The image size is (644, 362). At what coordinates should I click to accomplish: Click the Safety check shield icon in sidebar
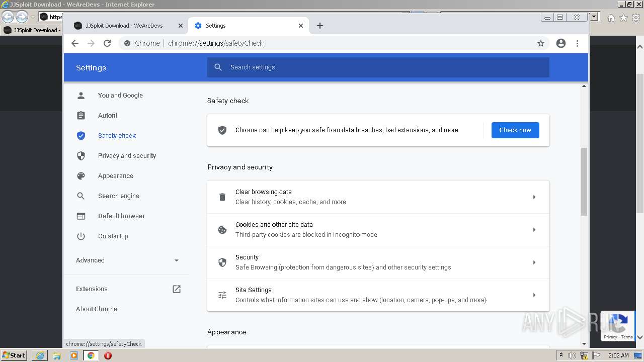(x=81, y=135)
